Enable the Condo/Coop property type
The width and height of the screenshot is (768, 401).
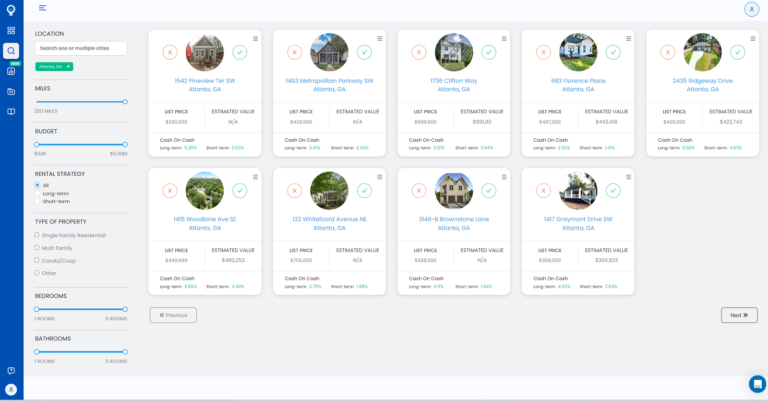(x=37, y=260)
